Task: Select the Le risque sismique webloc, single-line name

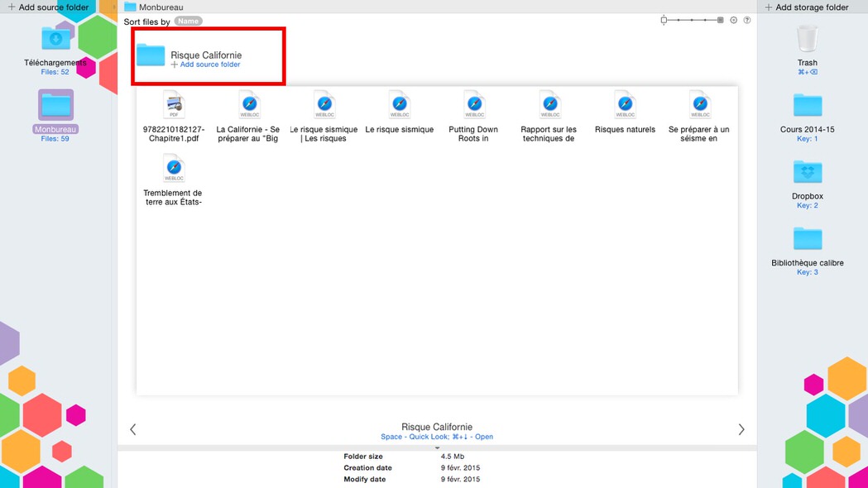Action: (399, 112)
